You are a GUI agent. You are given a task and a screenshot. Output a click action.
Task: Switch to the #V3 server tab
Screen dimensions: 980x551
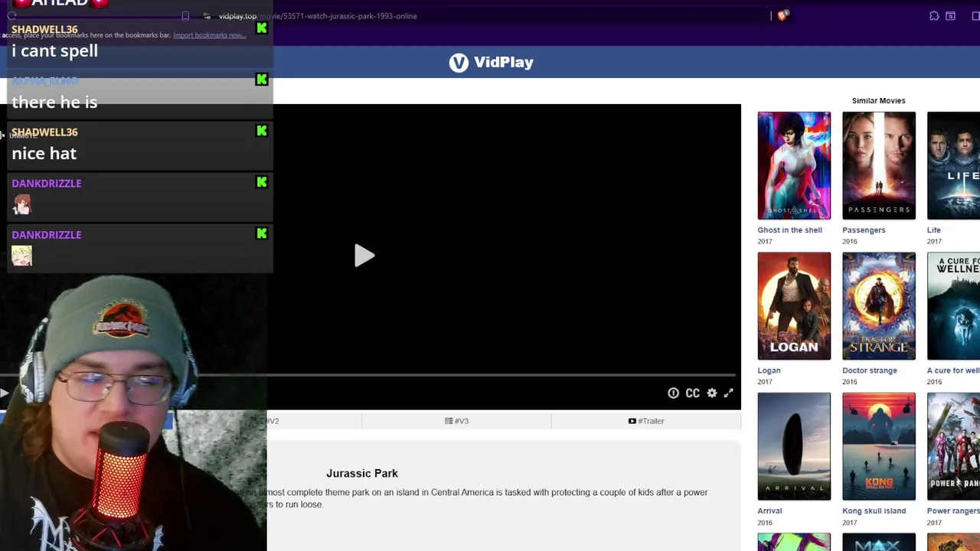pyautogui.click(x=456, y=421)
